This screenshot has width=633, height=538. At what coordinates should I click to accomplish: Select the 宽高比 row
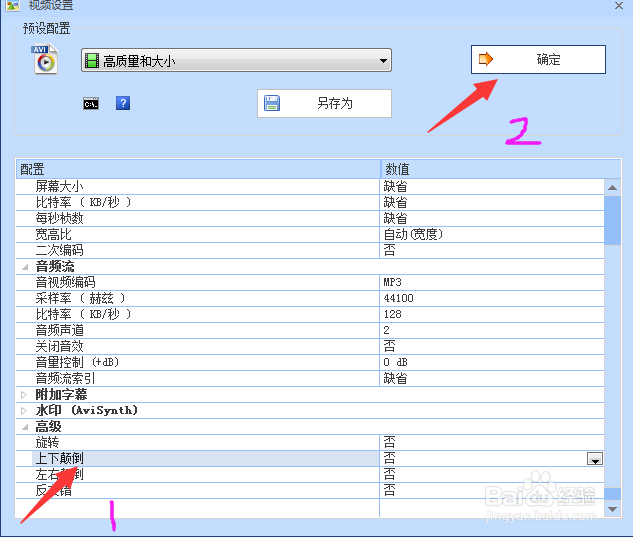pyautogui.click(x=310, y=234)
